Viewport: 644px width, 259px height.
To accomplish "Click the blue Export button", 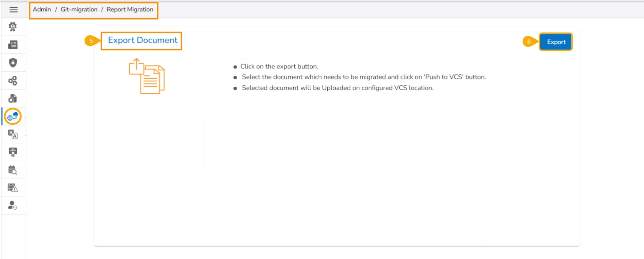I will click(x=556, y=42).
